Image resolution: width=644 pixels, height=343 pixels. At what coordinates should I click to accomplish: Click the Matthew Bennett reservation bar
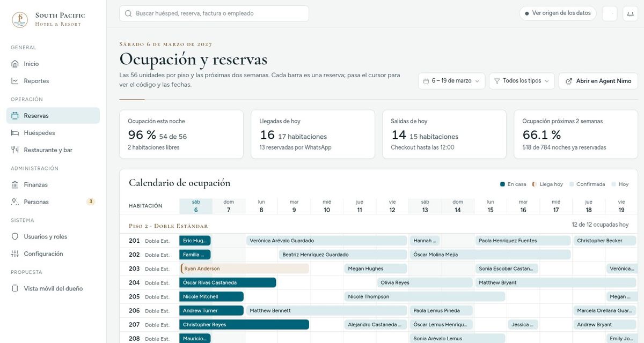click(327, 310)
